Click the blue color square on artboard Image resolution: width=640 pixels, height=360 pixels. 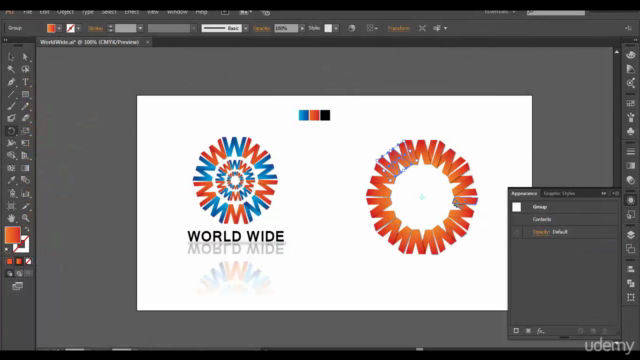pyautogui.click(x=304, y=115)
